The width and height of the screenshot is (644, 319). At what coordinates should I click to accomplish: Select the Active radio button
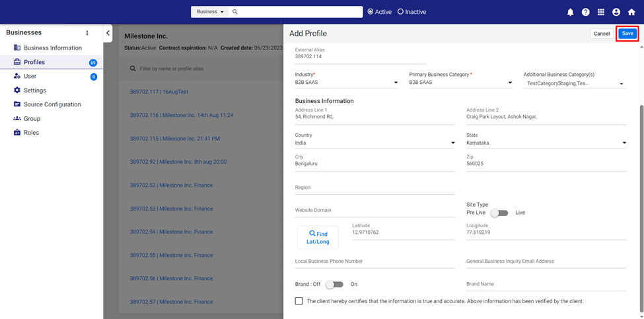[x=371, y=12]
